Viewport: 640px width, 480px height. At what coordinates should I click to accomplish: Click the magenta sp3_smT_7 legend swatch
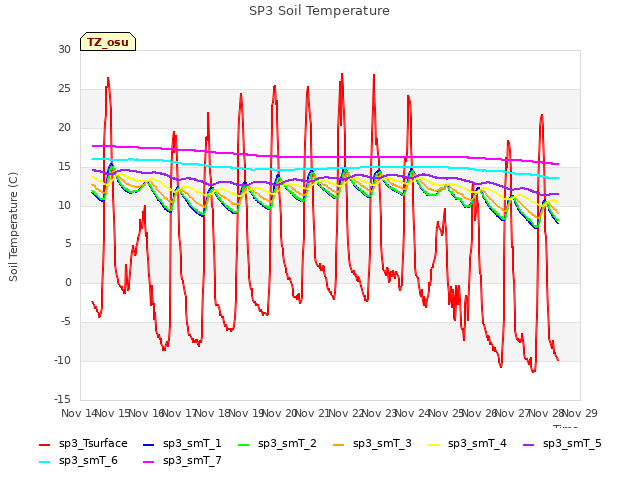(x=149, y=462)
